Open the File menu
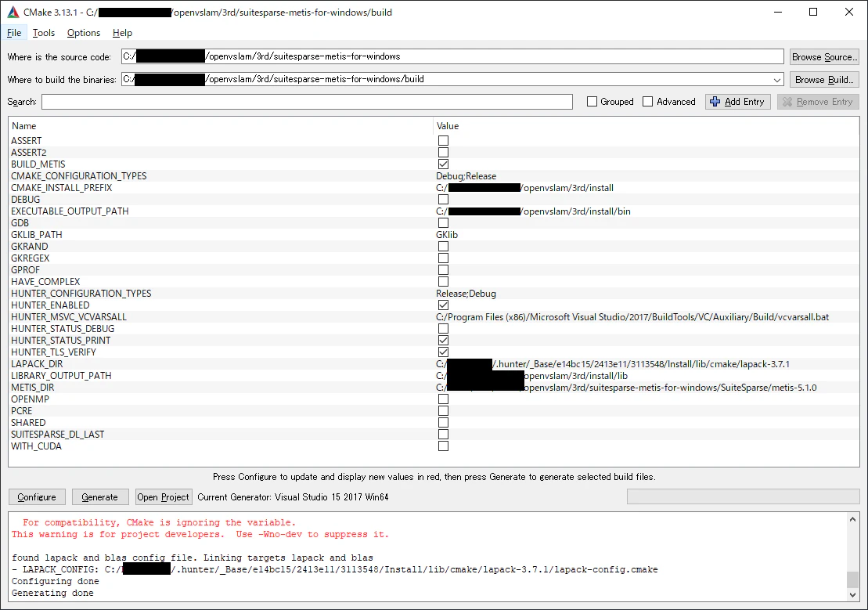 [14, 33]
